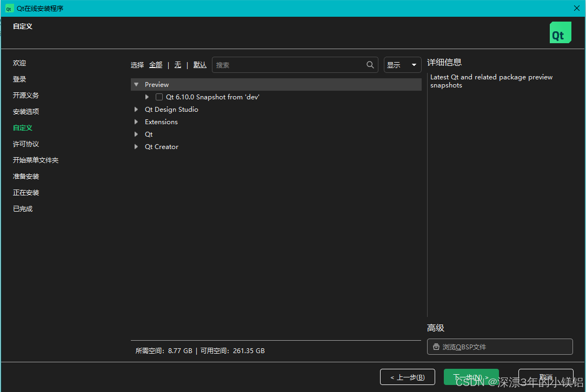Select 准备安装 step in sidebar
Image resolution: width=586 pixels, height=392 pixels.
tap(26, 176)
